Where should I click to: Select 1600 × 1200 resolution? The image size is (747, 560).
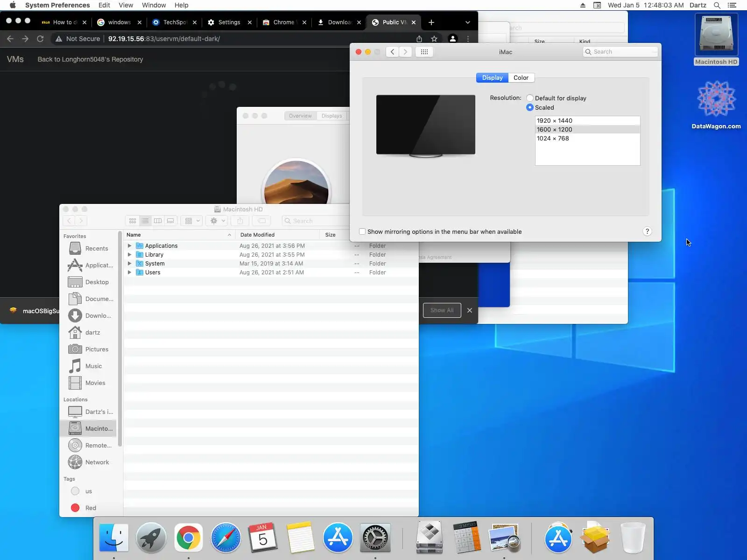pos(587,129)
